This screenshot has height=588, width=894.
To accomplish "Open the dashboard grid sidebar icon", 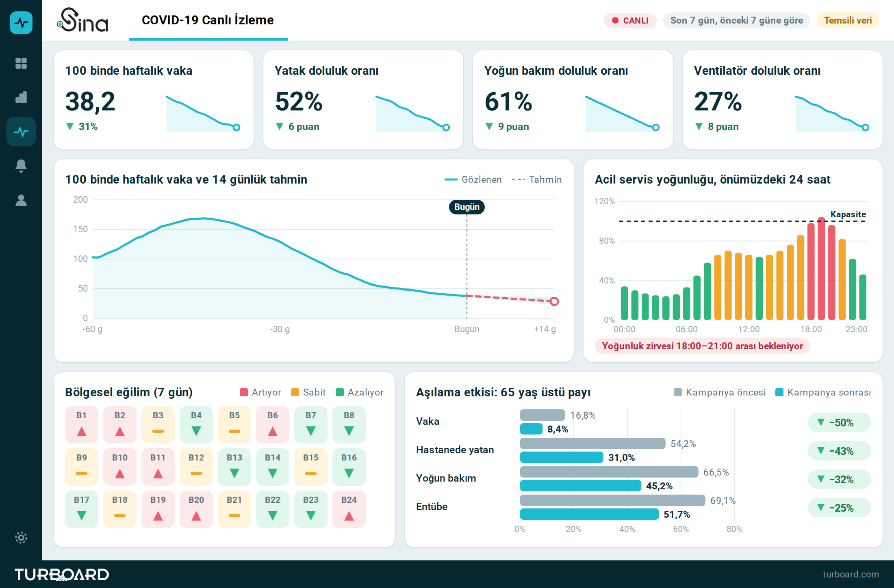I will tap(21, 63).
